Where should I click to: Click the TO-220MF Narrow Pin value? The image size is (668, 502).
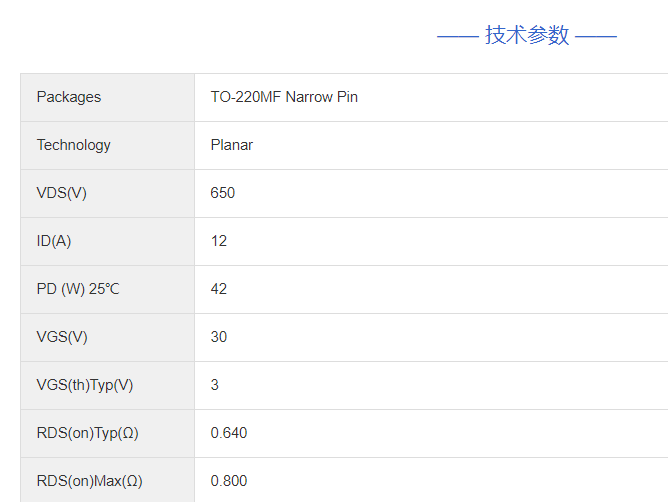284,97
